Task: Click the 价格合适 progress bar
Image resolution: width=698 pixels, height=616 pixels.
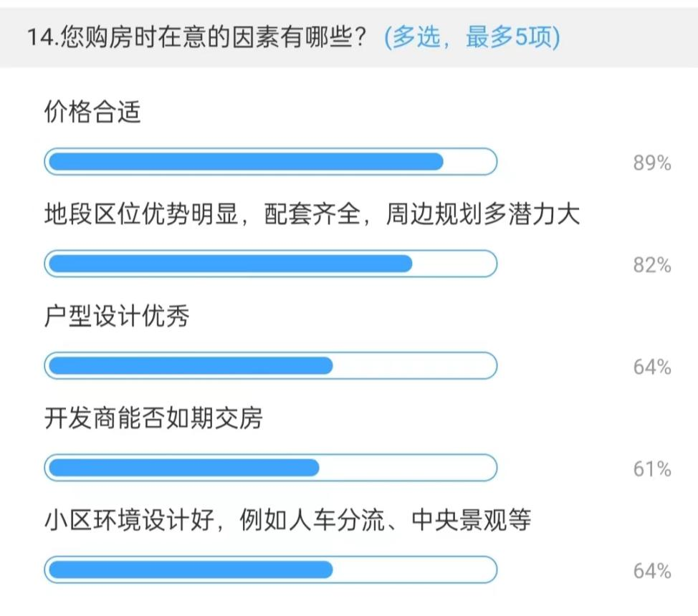Action: click(270, 162)
